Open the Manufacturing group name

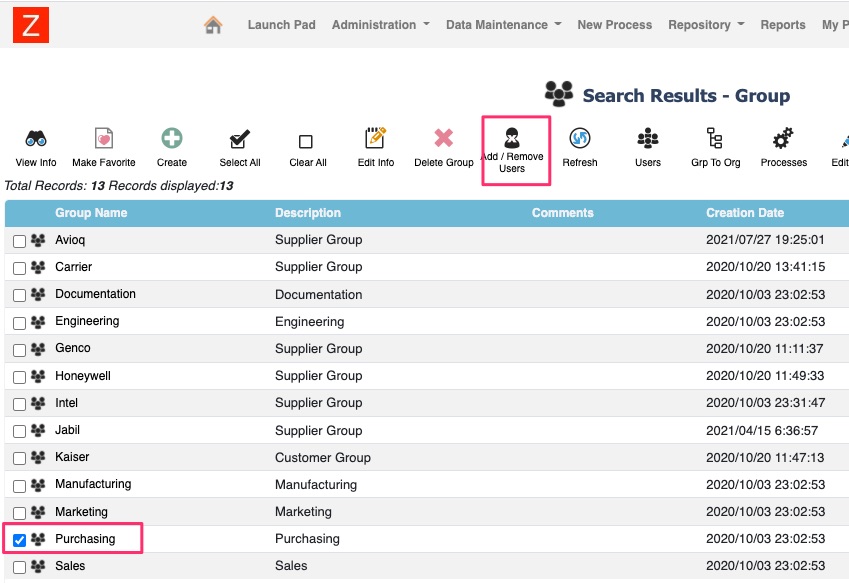pyautogui.click(x=93, y=484)
